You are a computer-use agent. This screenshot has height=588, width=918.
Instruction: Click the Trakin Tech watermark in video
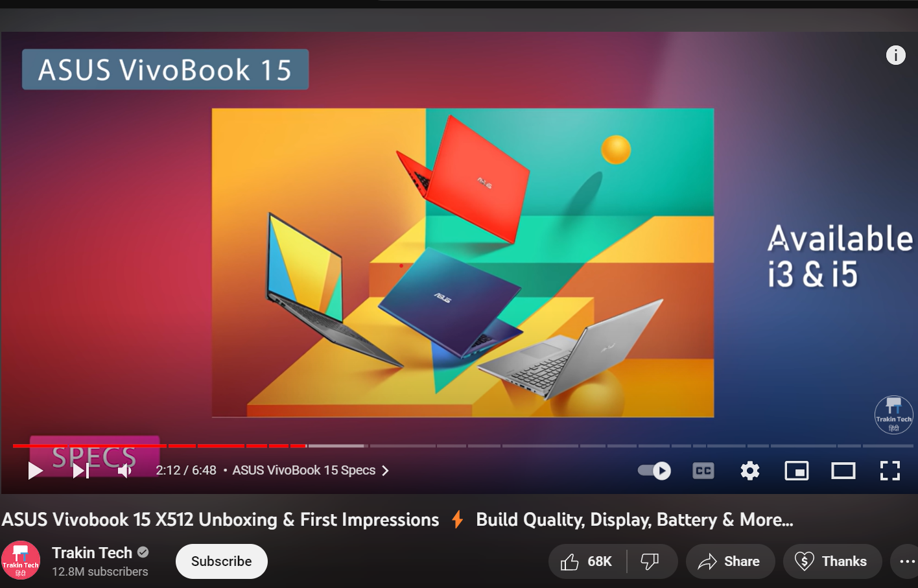click(x=894, y=415)
